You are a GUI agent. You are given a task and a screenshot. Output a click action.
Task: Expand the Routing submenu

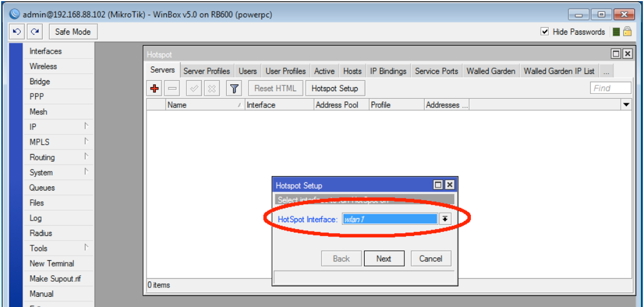click(59, 158)
